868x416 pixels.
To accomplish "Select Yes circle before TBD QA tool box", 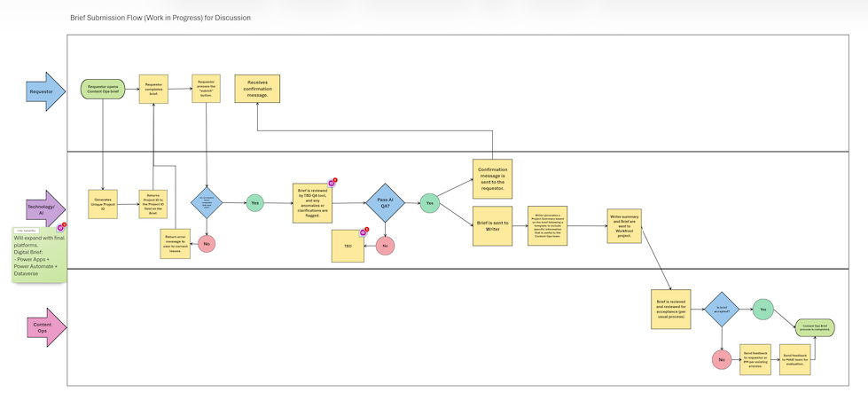I will click(x=254, y=203).
